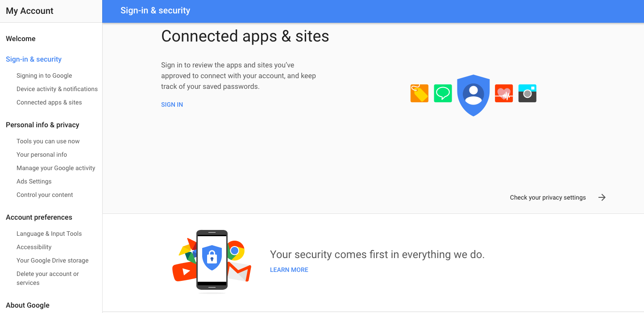
Task: Select Sign-in & security in sidebar
Action: click(x=33, y=59)
